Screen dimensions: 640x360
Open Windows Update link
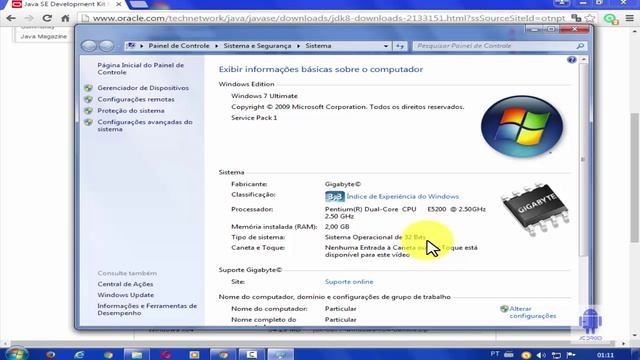point(126,295)
